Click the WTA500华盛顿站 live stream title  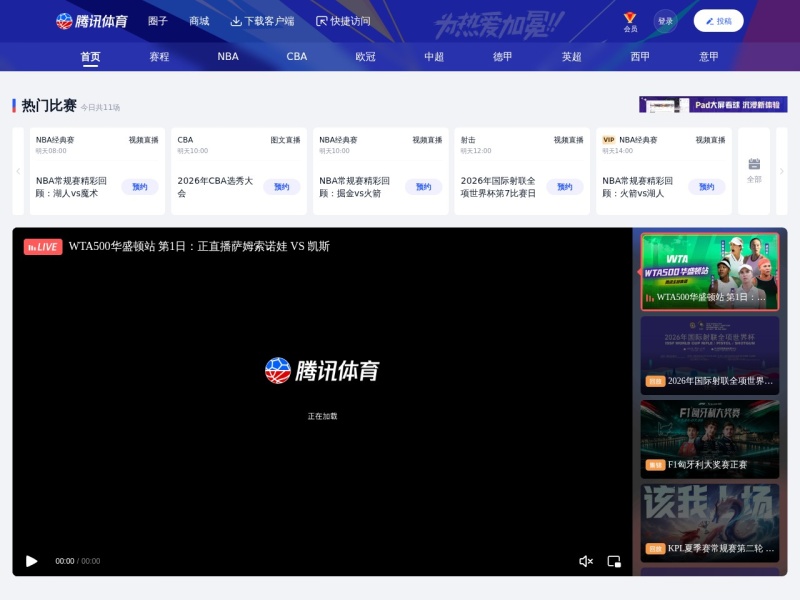[x=199, y=246]
